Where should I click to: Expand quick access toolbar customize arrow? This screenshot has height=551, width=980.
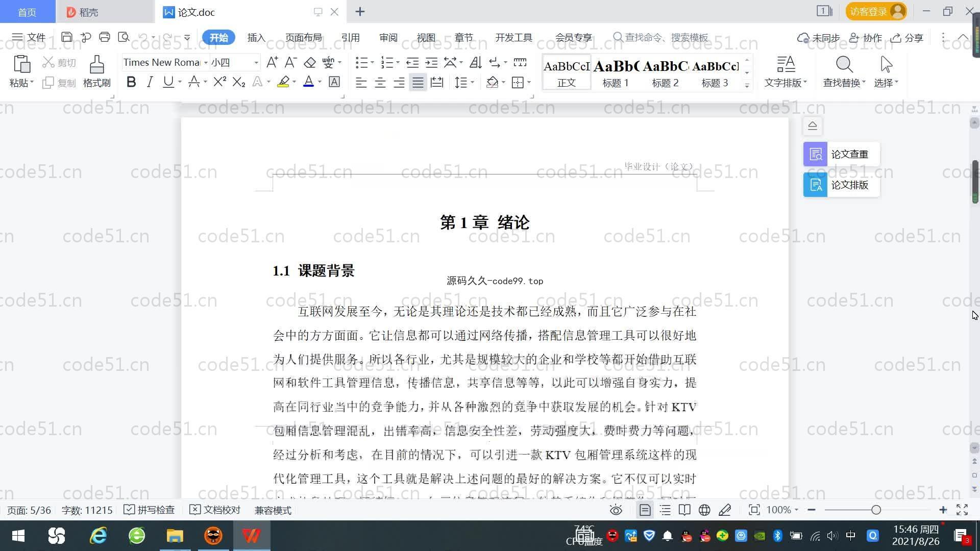[187, 37]
